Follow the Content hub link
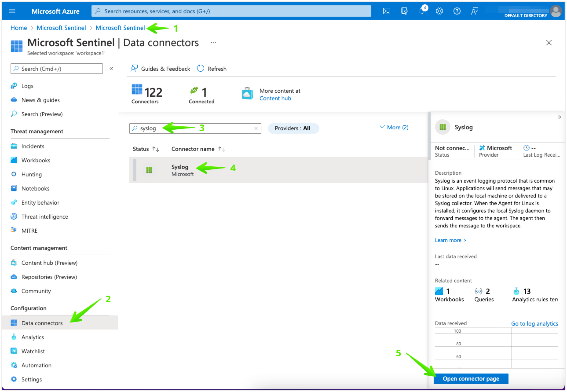The width and height of the screenshot is (567, 392). coord(275,98)
